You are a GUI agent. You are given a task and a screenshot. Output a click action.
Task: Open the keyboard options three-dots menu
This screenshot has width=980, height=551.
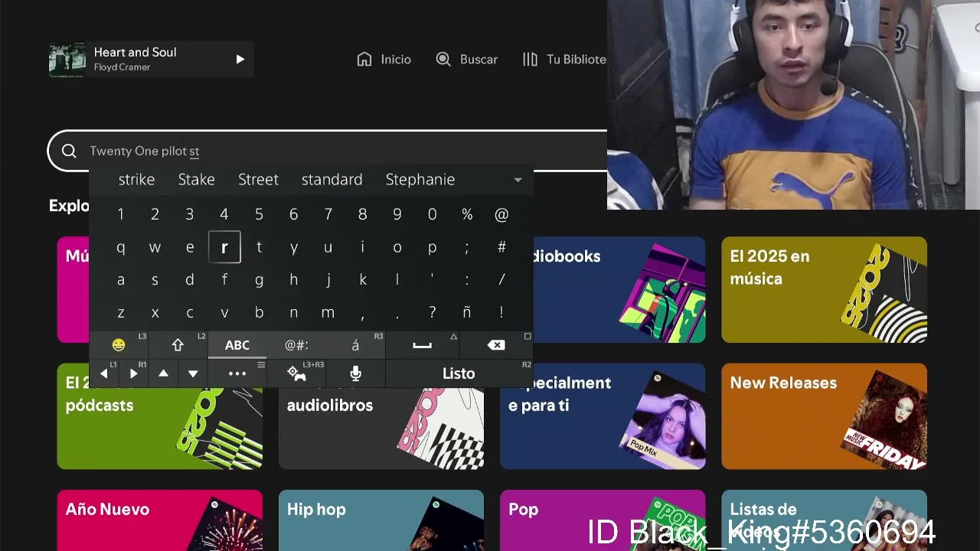(237, 373)
